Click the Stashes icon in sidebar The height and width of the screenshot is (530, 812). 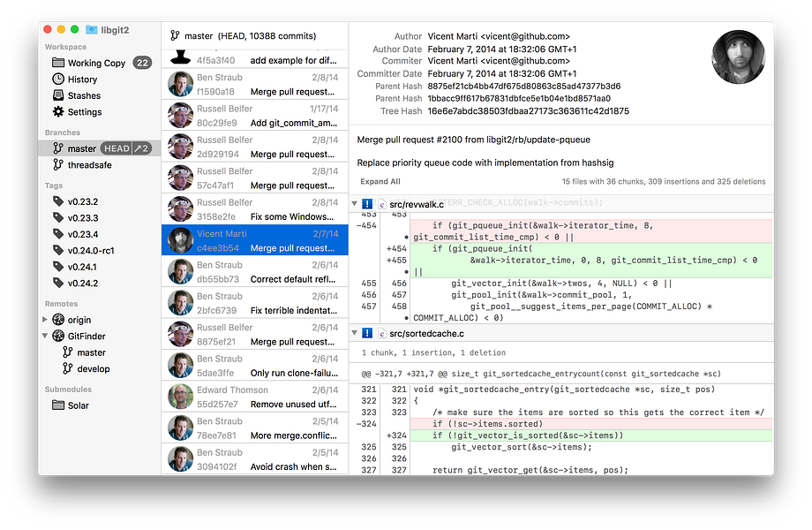pos(58,95)
